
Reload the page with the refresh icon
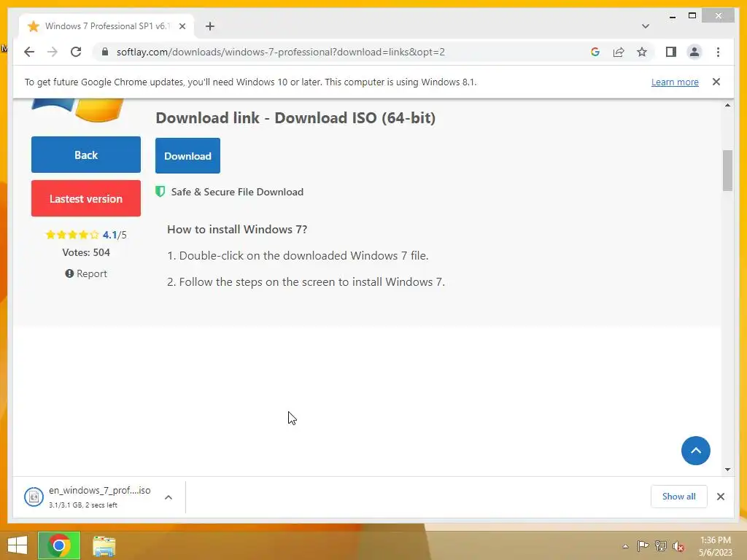(76, 52)
